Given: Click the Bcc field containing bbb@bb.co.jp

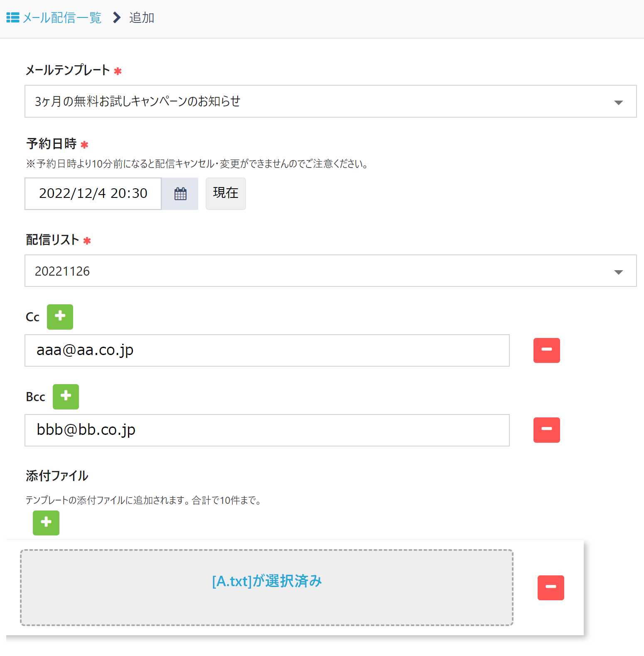Looking at the screenshot, I should tap(267, 430).
